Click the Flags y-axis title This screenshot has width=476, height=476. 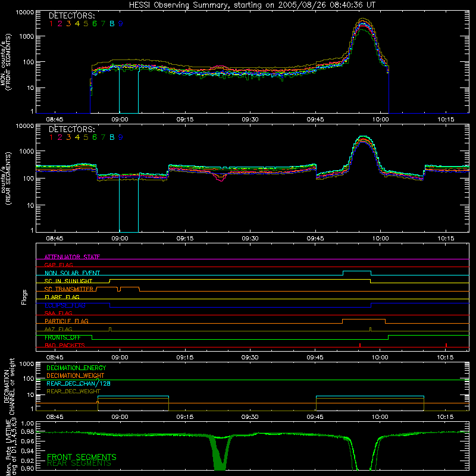tap(24, 297)
